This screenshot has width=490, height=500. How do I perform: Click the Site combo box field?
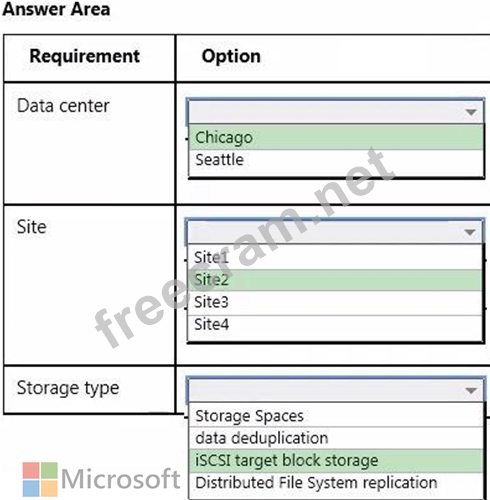(334, 232)
